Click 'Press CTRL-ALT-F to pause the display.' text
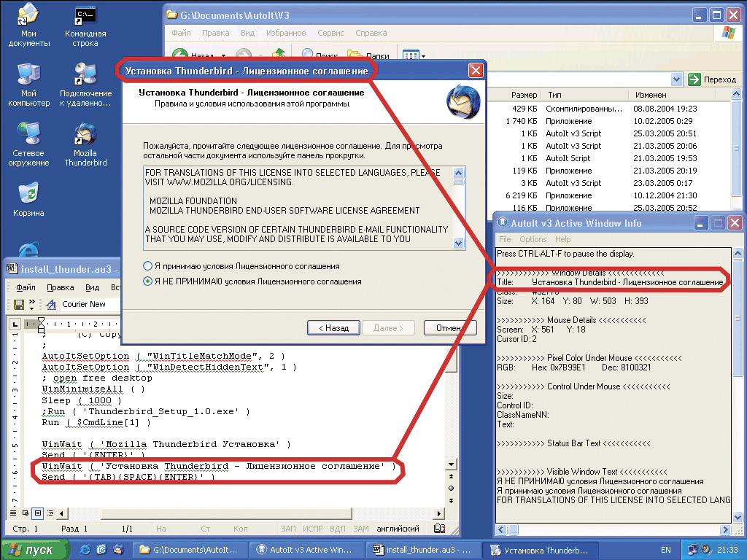This screenshot has width=747, height=560. point(565,254)
